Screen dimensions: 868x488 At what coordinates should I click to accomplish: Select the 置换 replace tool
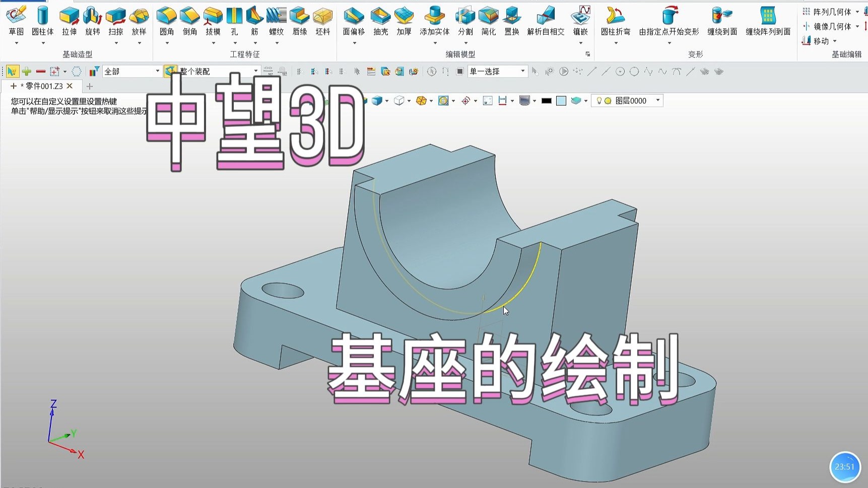pos(511,22)
